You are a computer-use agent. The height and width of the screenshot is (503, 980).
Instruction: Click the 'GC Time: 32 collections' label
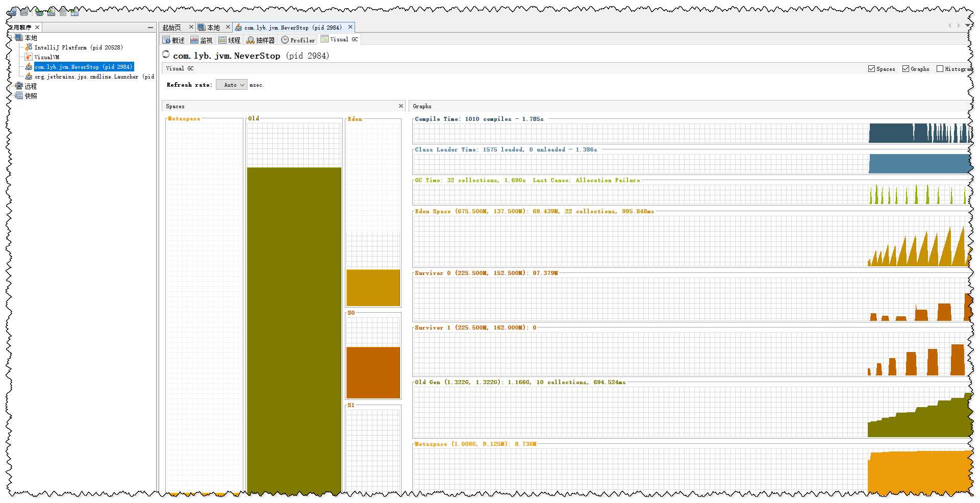pyautogui.click(x=470, y=180)
